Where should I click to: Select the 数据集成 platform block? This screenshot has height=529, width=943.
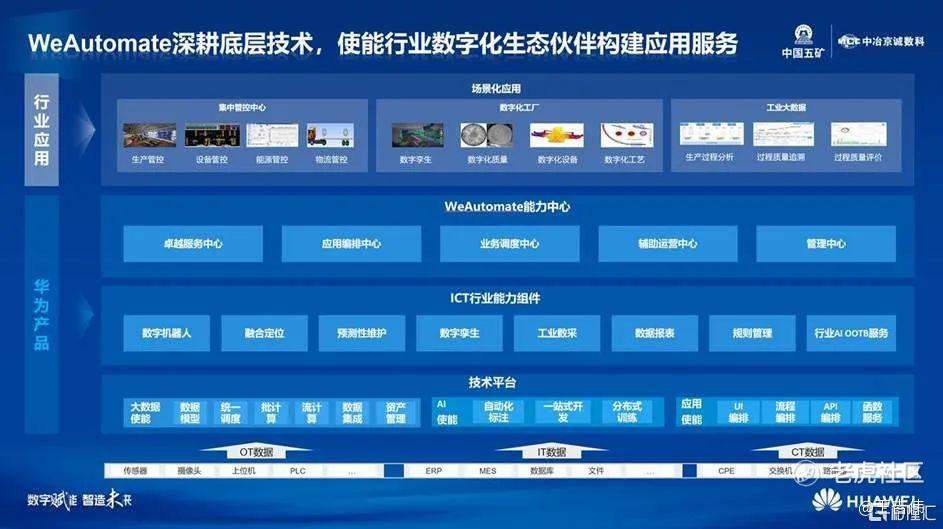(x=352, y=413)
